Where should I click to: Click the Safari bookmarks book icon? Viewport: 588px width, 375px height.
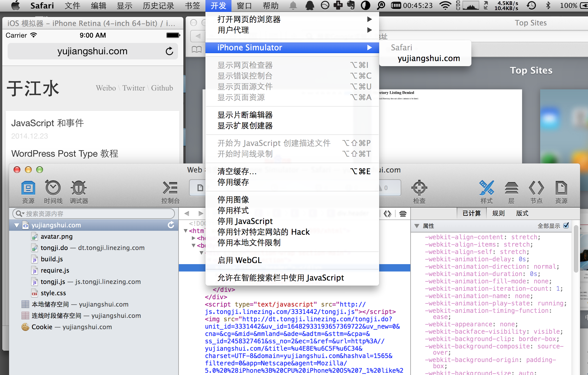[x=197, y=49]
